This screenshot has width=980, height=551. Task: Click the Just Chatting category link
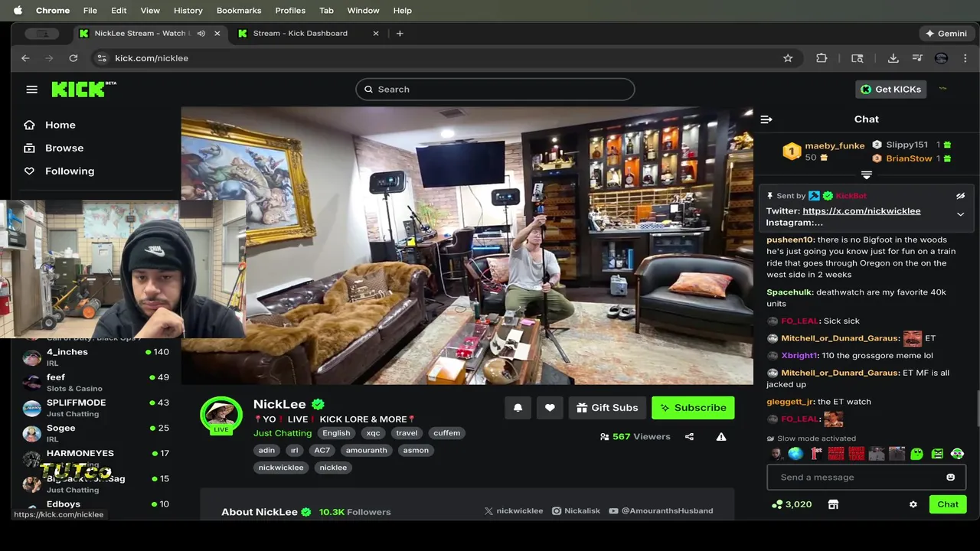pos(283,433)
